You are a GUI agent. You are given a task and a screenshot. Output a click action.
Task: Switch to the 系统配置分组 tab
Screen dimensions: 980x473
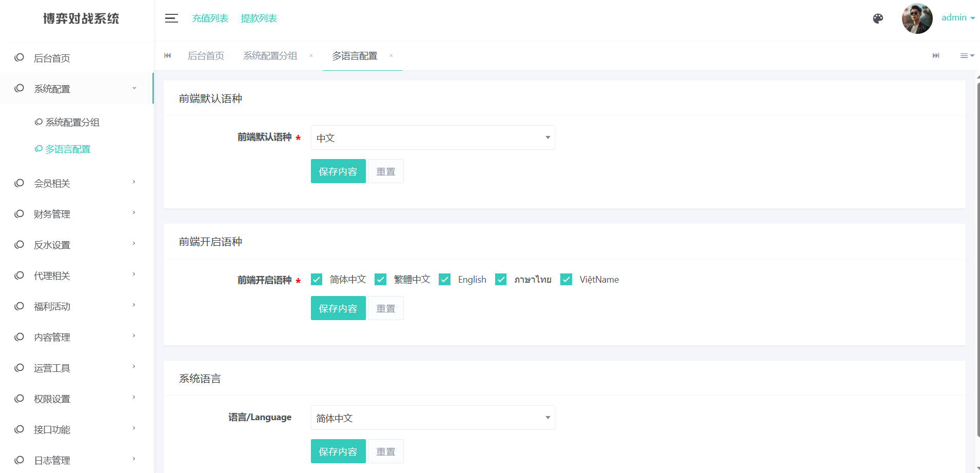270,55
